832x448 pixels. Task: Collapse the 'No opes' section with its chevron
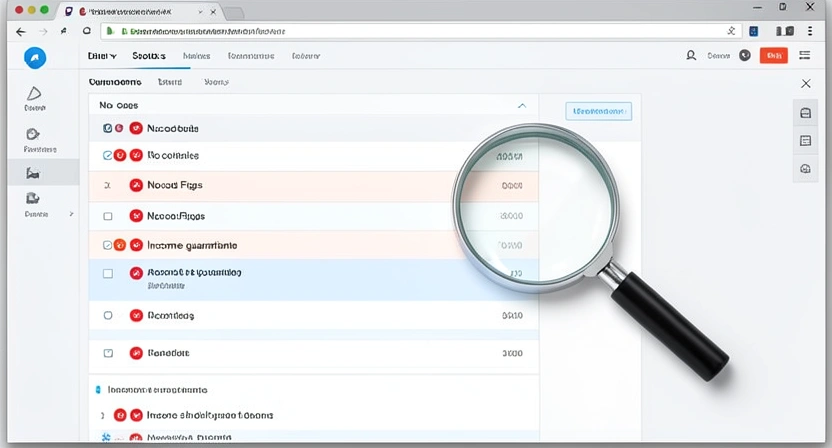(522, 106)
